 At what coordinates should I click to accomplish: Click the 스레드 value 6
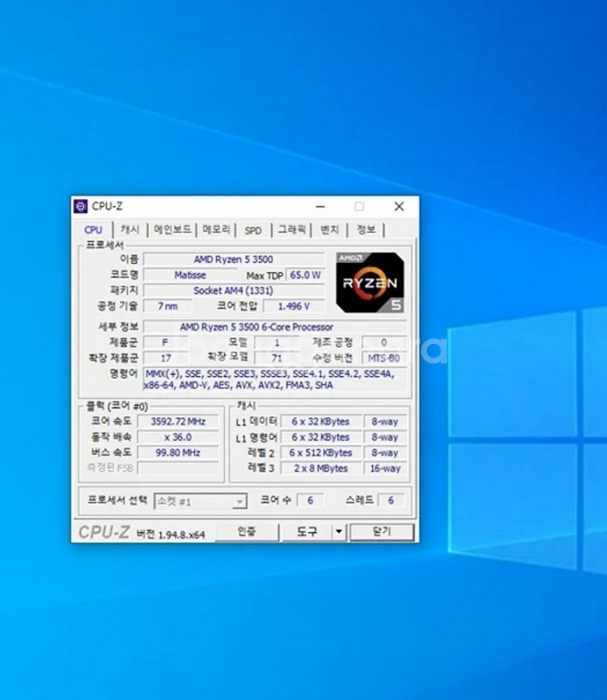(x=391, y=500)
